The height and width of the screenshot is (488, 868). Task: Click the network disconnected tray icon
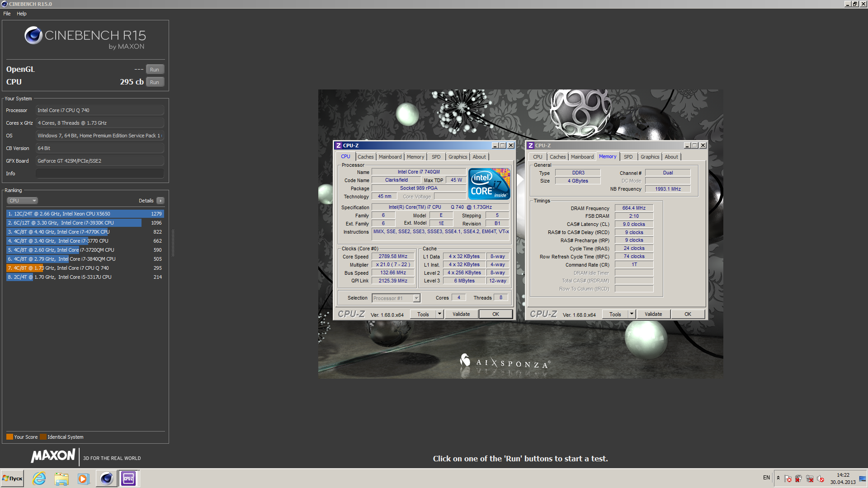click(810, 479)
